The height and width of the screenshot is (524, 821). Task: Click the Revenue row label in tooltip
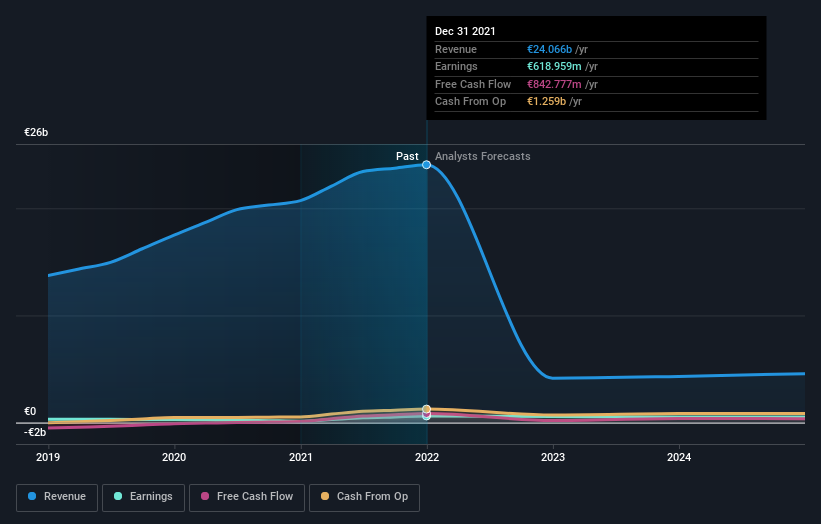point(456,49)
